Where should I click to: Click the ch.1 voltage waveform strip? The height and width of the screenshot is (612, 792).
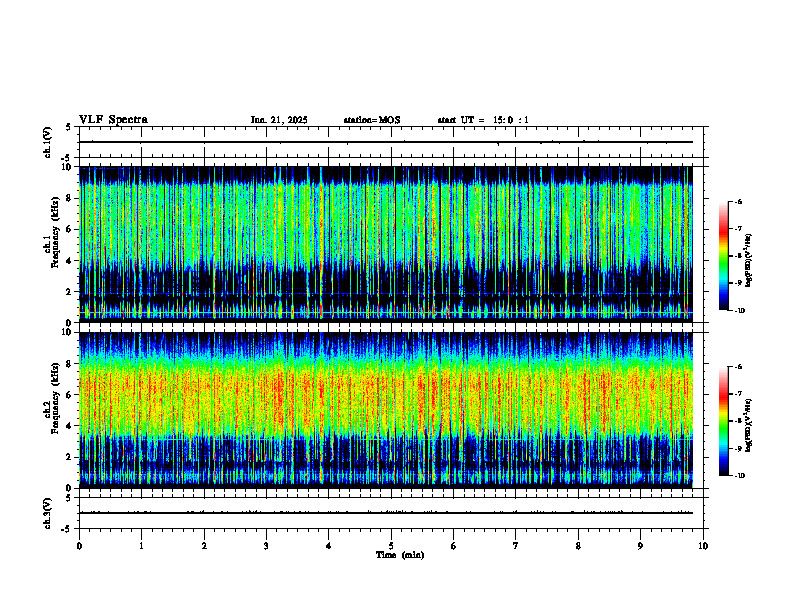tap(391, 142)
